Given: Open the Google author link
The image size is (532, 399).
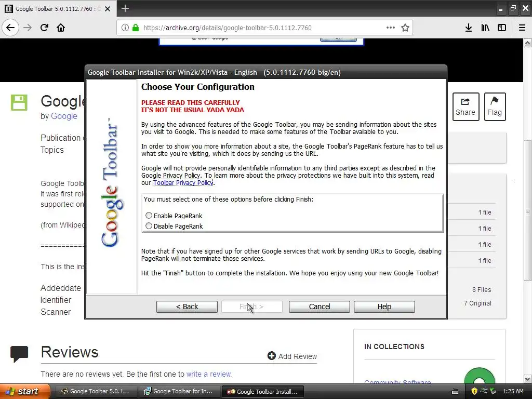Looking at the screenshot, I should [64, 116].
